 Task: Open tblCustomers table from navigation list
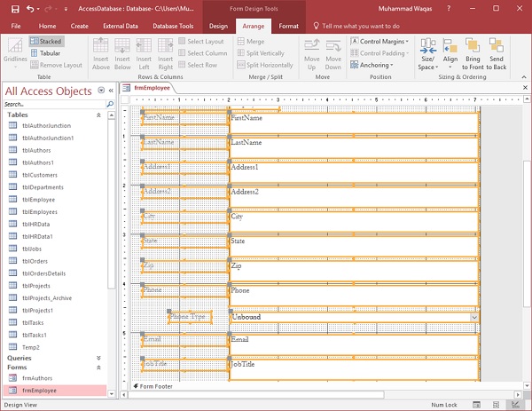(x=40, y=175)
